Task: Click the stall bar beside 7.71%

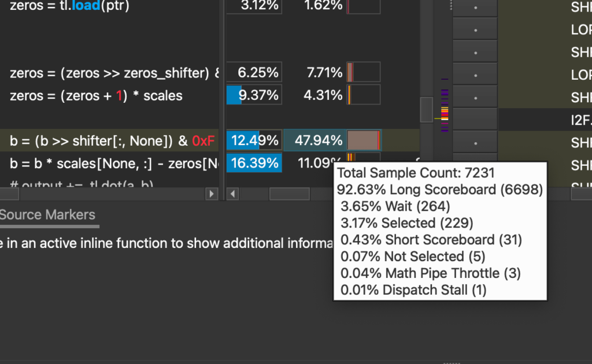Action: (363, 72)
